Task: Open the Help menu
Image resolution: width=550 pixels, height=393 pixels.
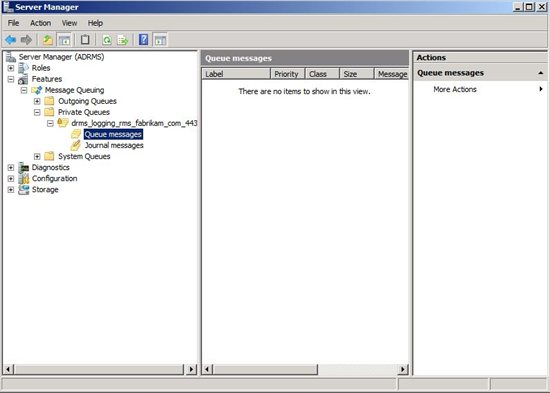Action: [95, 23]
